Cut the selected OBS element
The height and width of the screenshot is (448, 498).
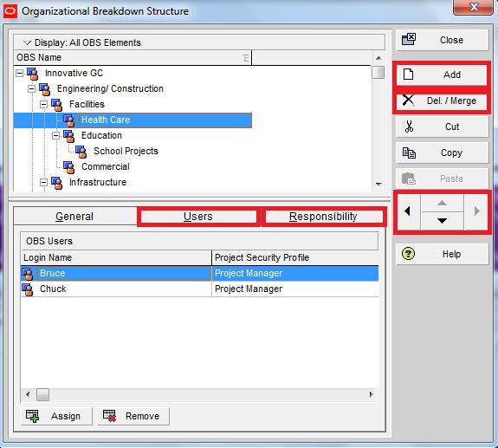click(442, 127)
